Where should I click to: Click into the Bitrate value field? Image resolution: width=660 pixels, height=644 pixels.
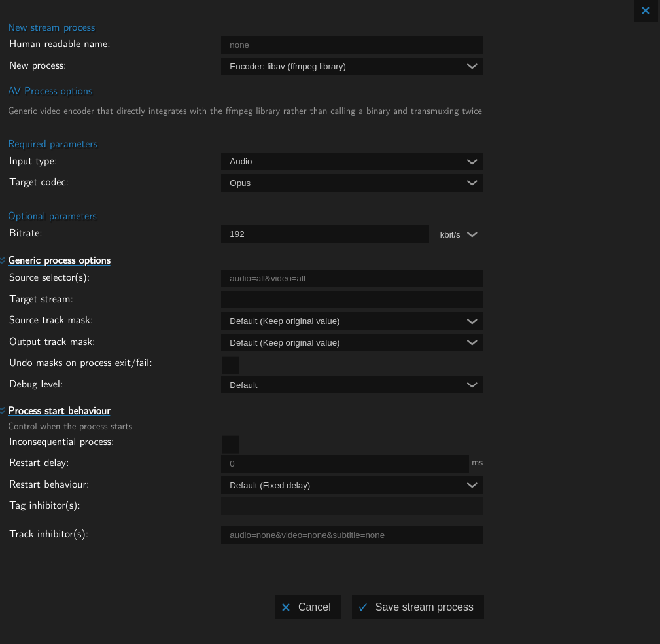pos(324,234)
